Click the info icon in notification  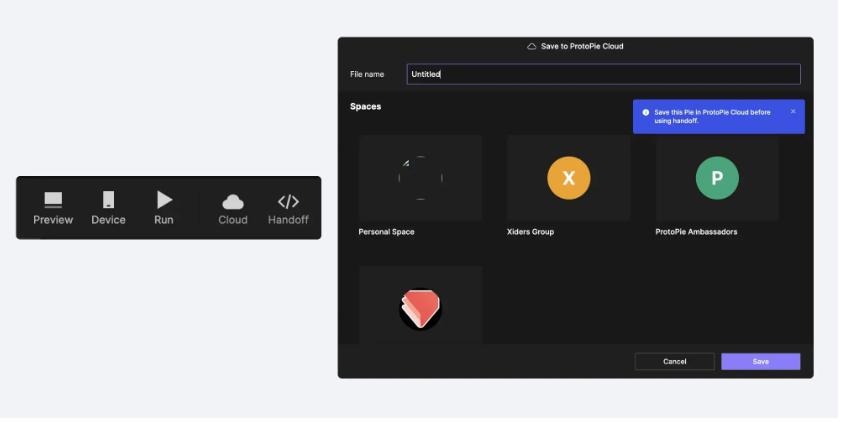646,112
